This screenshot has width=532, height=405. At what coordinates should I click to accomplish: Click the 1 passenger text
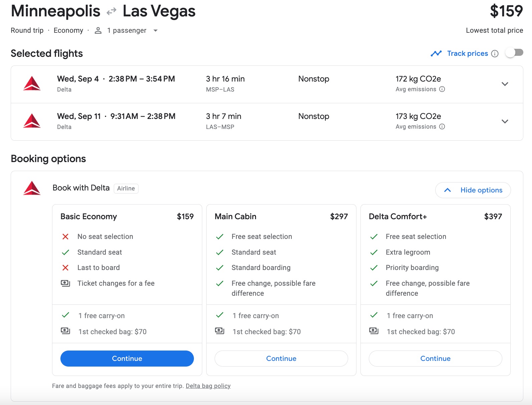tap(127, 30)
